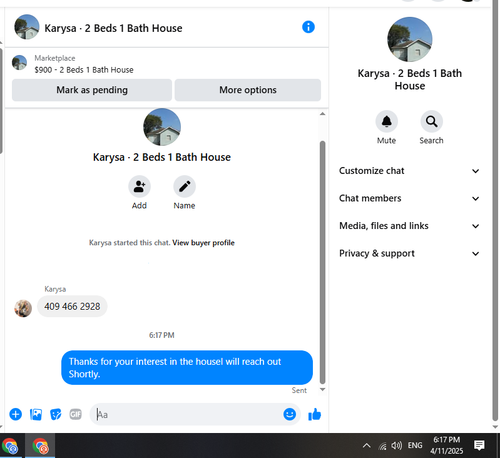Open second Chrome window in taskbar
The image size is (500, 458).
click(41, 446)
